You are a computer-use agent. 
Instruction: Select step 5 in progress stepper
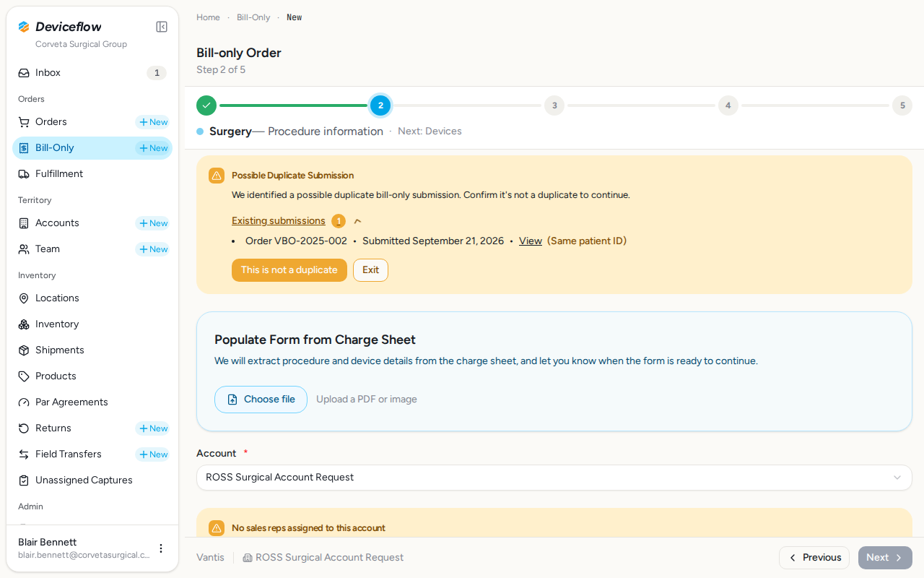point(902,105)
